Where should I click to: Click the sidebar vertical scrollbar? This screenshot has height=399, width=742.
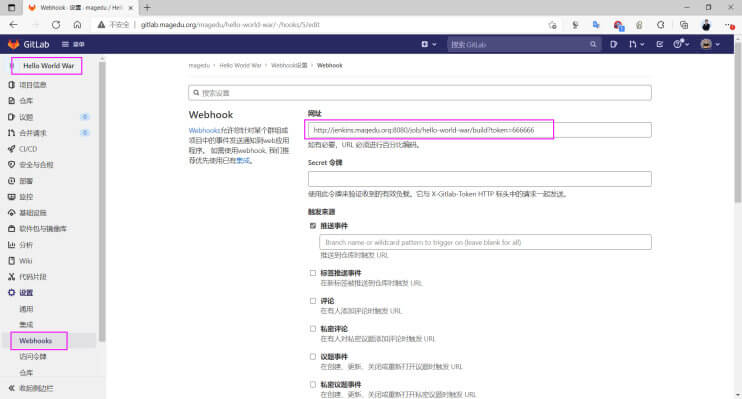[x=102, y=201]
